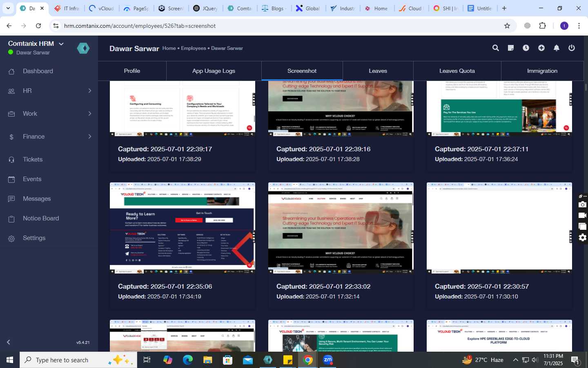Expand the HR sidebar menu
This screenshot has width=588, height=368.
pos(49,91)
